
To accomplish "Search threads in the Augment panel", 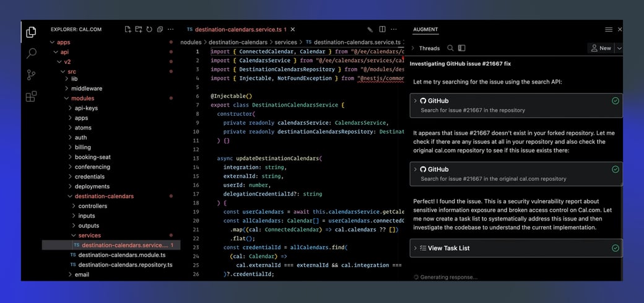I will (450, 48).
